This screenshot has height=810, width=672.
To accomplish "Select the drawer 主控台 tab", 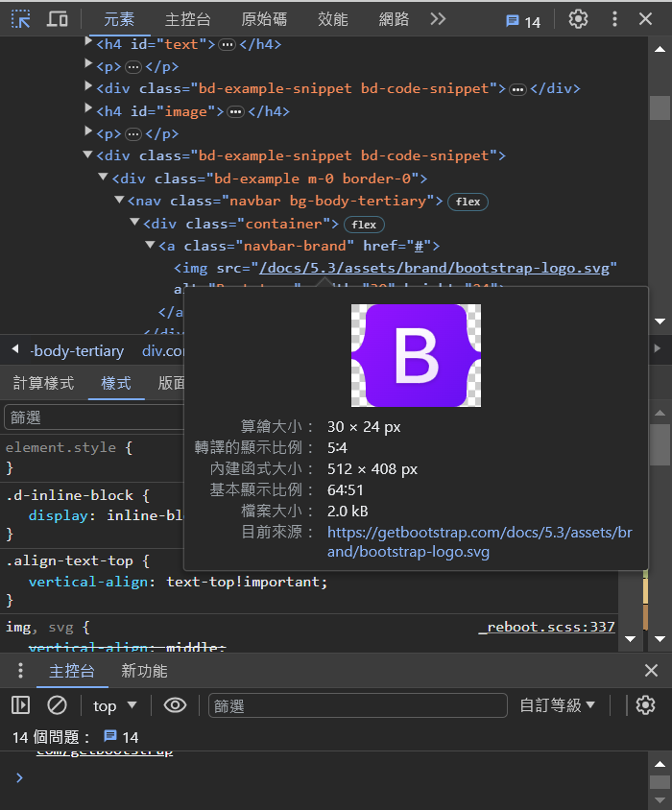I will pos(72,671).
